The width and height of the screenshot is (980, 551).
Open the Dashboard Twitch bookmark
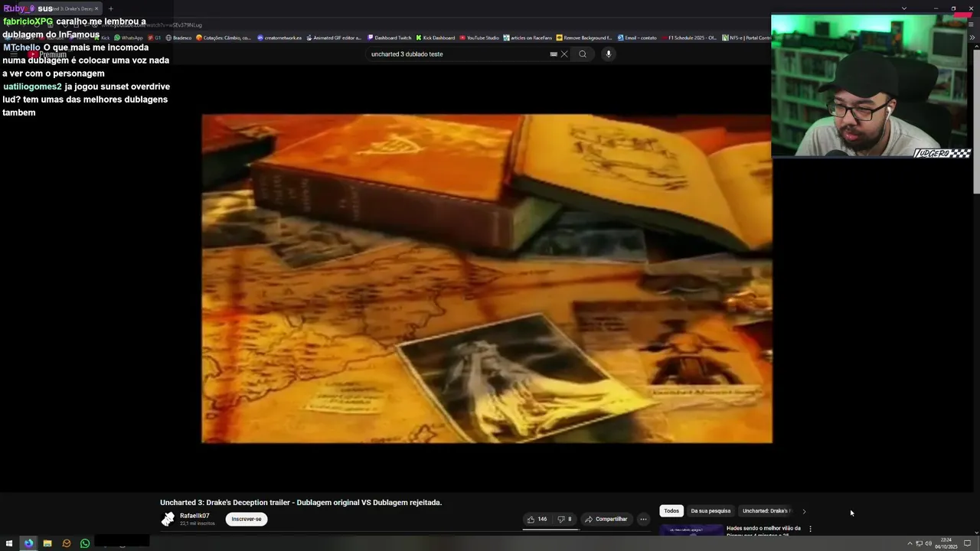click(x=390, y=37)
